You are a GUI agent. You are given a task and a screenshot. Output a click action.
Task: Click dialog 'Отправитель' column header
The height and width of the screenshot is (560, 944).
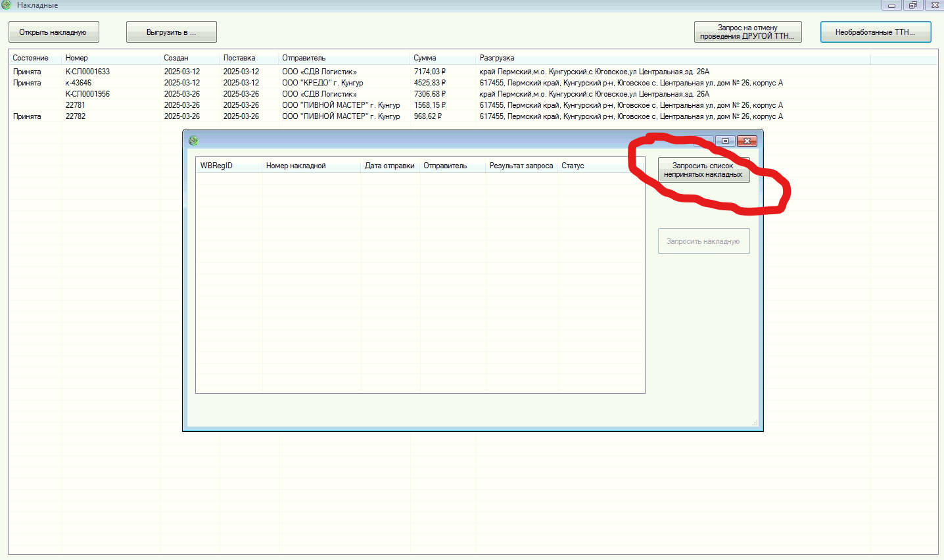coord(453,166)
